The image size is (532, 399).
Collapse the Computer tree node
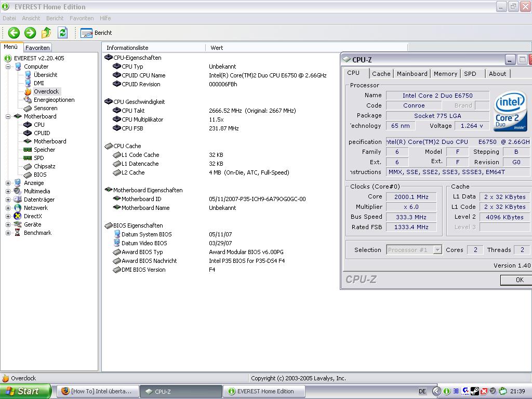point(8,66)
